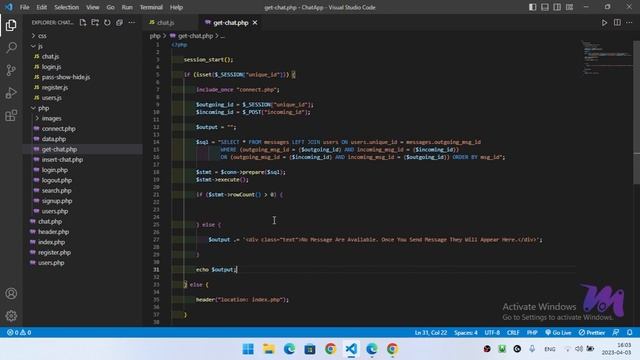Open data.php in file tree
Image resolution: width=640 pixels, height=360 pixels.
pos(53,139)
